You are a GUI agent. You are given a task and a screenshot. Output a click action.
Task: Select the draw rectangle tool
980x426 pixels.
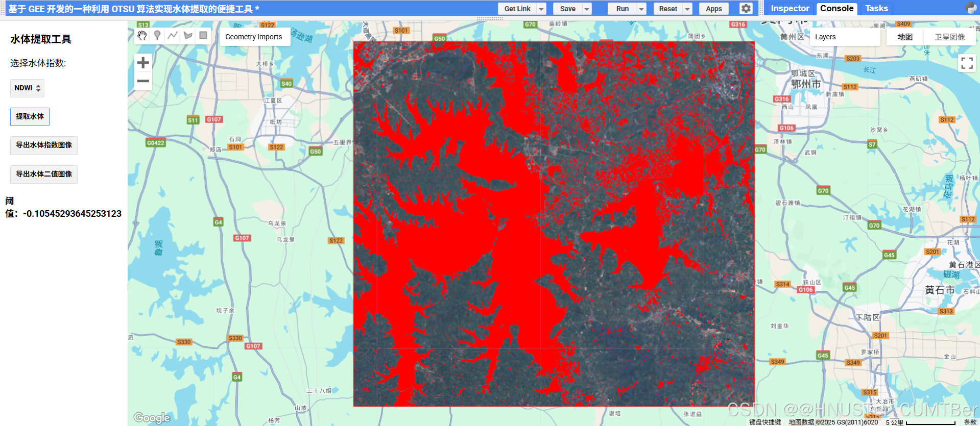[203, 35]
